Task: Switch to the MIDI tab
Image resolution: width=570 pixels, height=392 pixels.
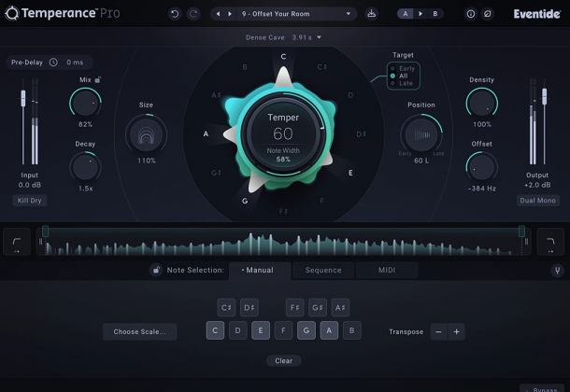Action: pos(387,271)
